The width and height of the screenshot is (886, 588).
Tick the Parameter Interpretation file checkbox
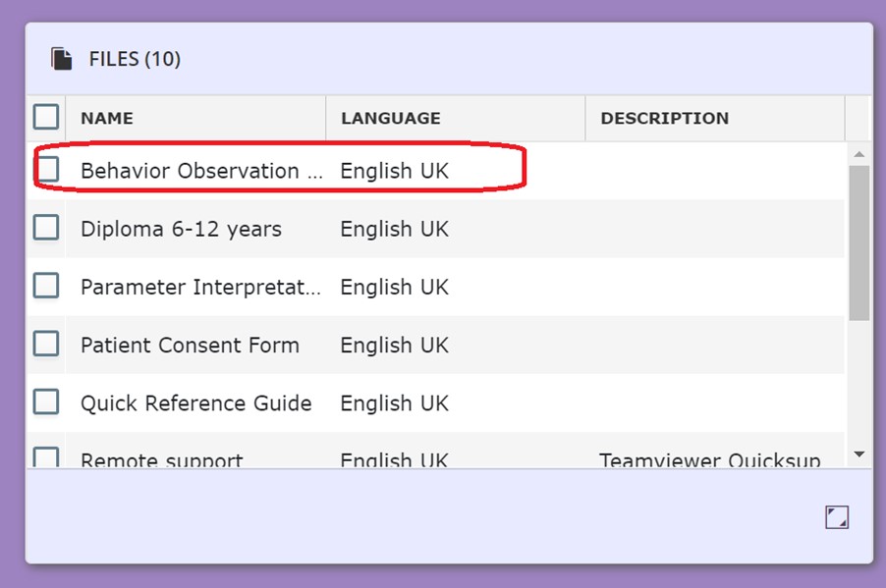point(46,286)
